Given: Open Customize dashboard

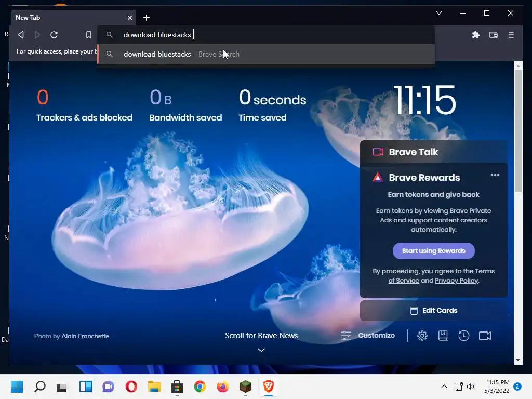Looking at the screenshot, I should coord(368,336).
